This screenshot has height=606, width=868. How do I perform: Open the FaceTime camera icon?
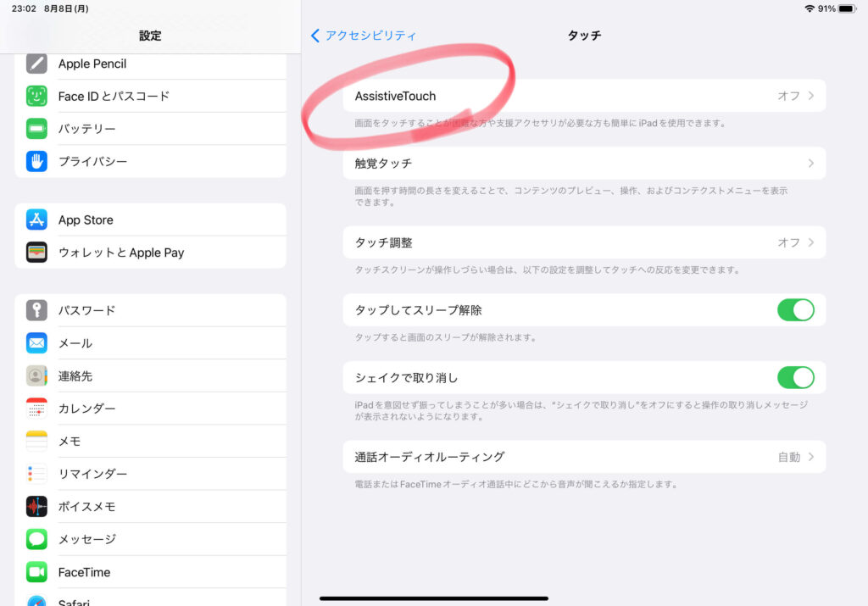click(x=36, y=572)
